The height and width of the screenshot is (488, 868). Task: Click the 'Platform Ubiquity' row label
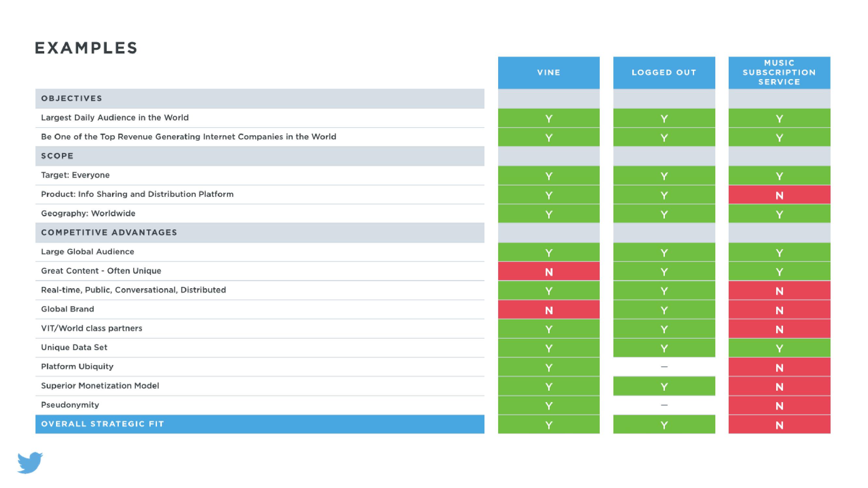click(77, 367)
